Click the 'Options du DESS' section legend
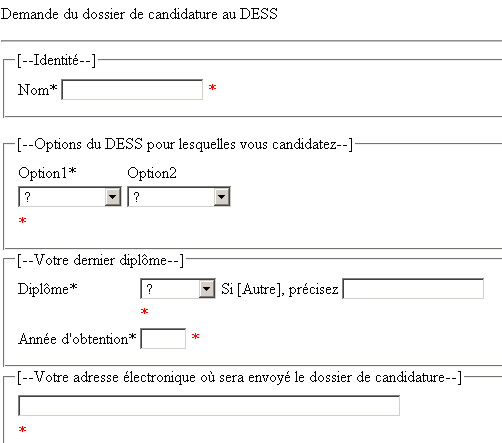Viewport: 502px width, 443px height. 185,145
